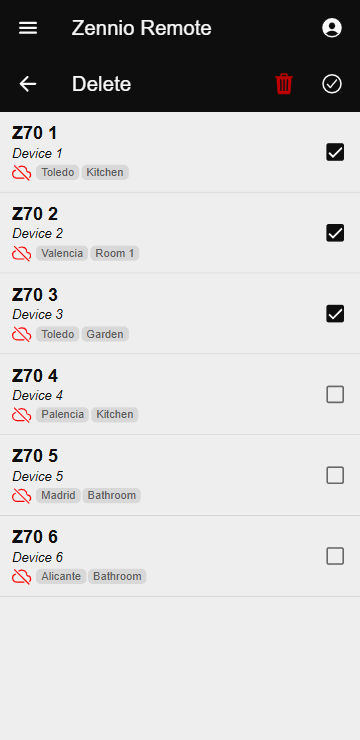Viewport: 360px width, 740px height.
Task: Click the offline cloud icon for Z70 6
Action: (x=22, y=577)
